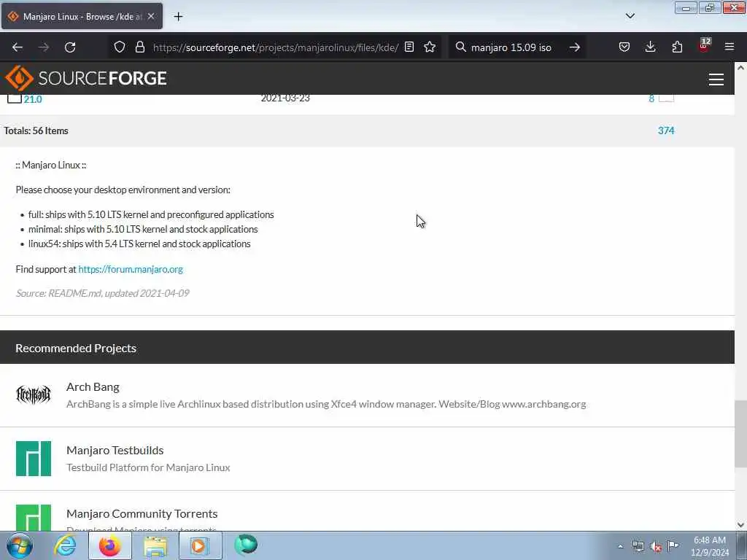Click the Firefox taskbar icon
The height and width of the screenshot is (560, 747).
(110, 545)
